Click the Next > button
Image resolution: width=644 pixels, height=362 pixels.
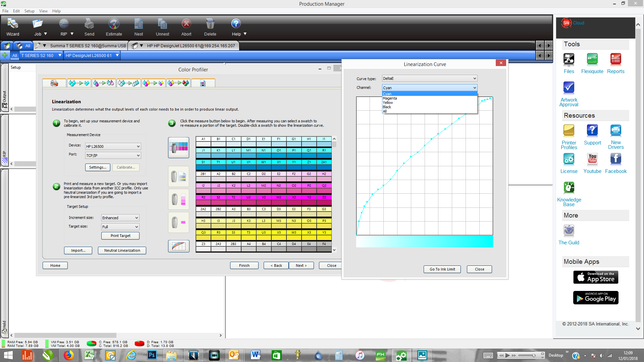[301, 265]
